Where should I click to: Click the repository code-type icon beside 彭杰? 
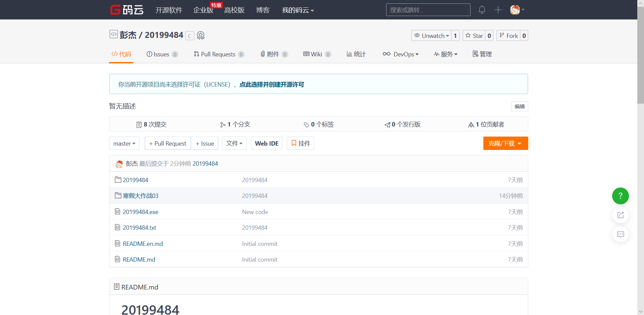[113, 34]
